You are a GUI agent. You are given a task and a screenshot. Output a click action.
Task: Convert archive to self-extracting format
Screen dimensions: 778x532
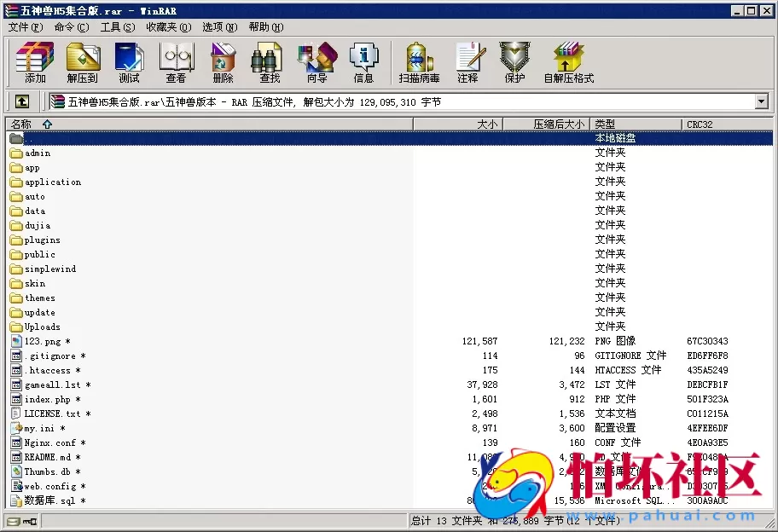570,61
